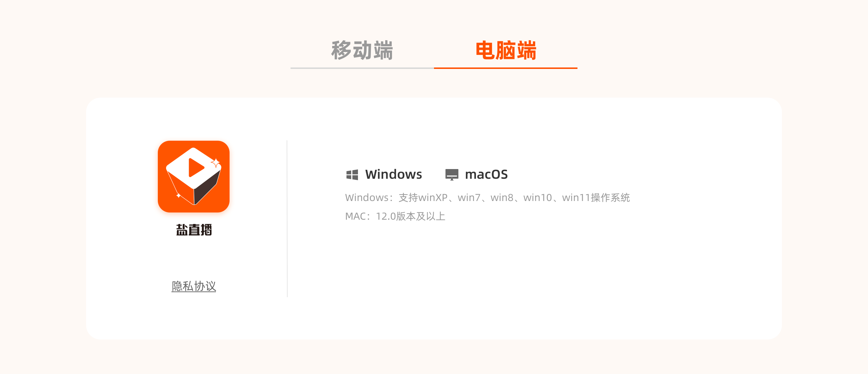Click the dark side face of cube logo
This screenshot has width=868, height=374.
(207, 188)
